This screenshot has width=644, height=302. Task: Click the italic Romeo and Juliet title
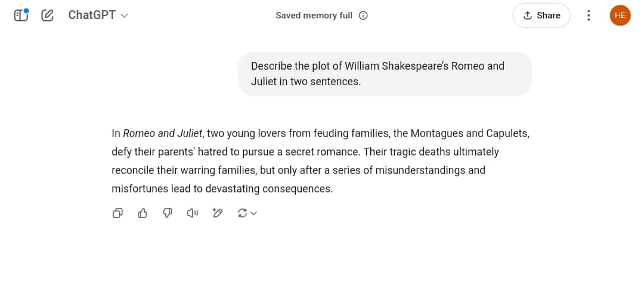(163, 133)
